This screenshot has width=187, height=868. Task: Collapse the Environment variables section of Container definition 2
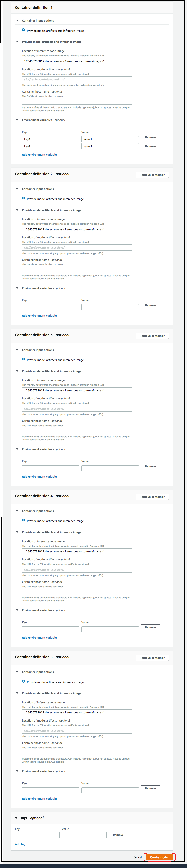click(x=17, y=288)
